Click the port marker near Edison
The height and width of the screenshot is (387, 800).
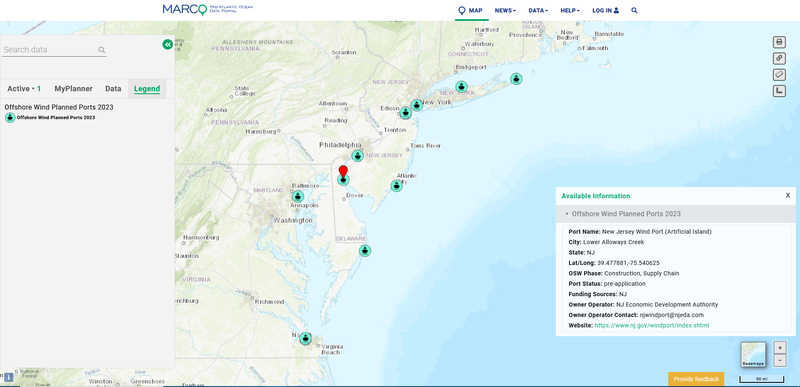[406, 113]
